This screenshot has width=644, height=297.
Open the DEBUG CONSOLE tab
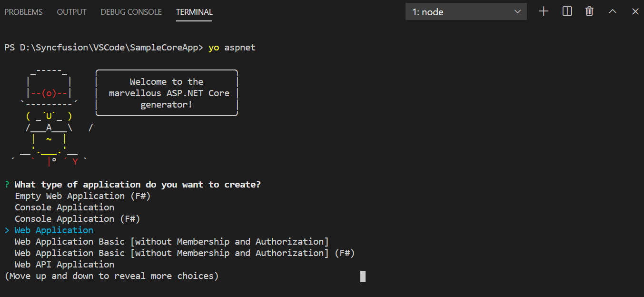(131, 12)
